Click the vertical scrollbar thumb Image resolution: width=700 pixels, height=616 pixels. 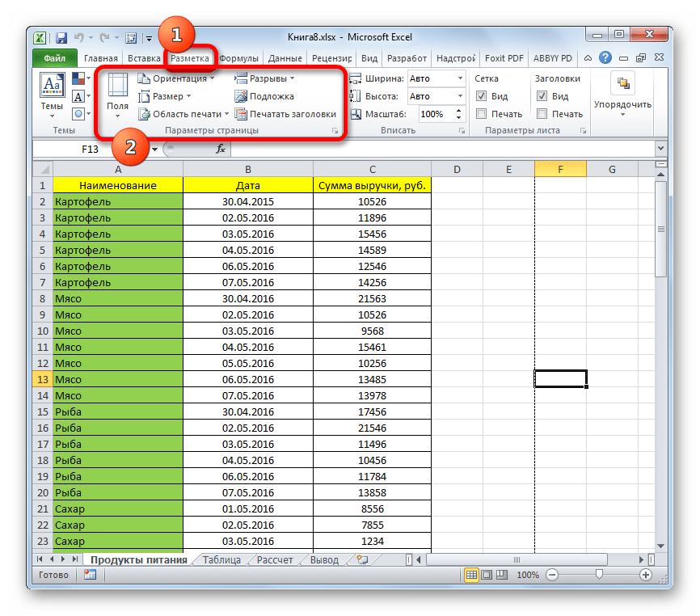(660, 229)
